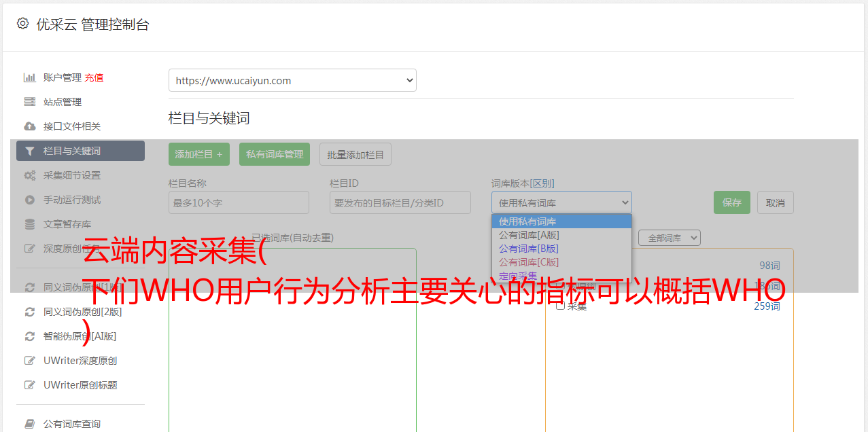Select 公有词库[C版] option in list

click(x=529, y=262)
